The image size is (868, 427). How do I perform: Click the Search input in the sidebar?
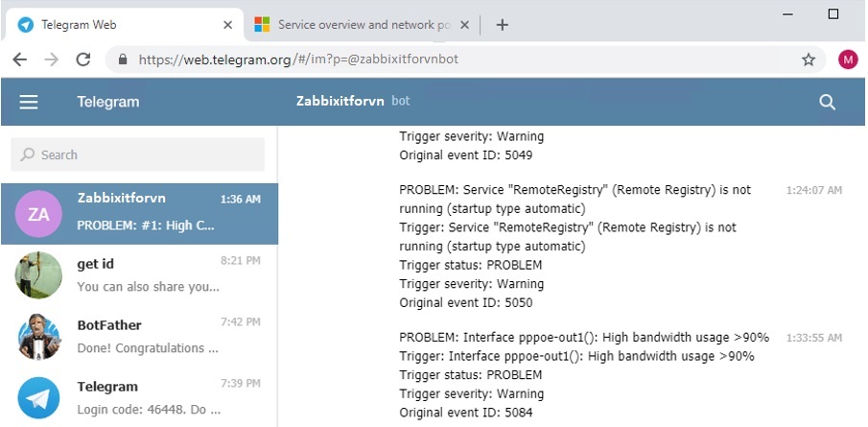click(x=139, y=154)
